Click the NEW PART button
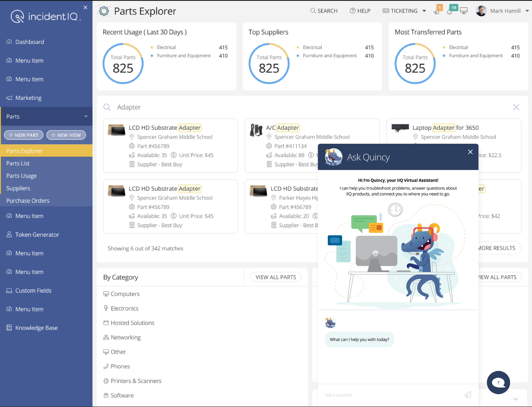Image resolution: width=532 pixels, height=407 pixels. pyautogui.click(x=24, y=135)
